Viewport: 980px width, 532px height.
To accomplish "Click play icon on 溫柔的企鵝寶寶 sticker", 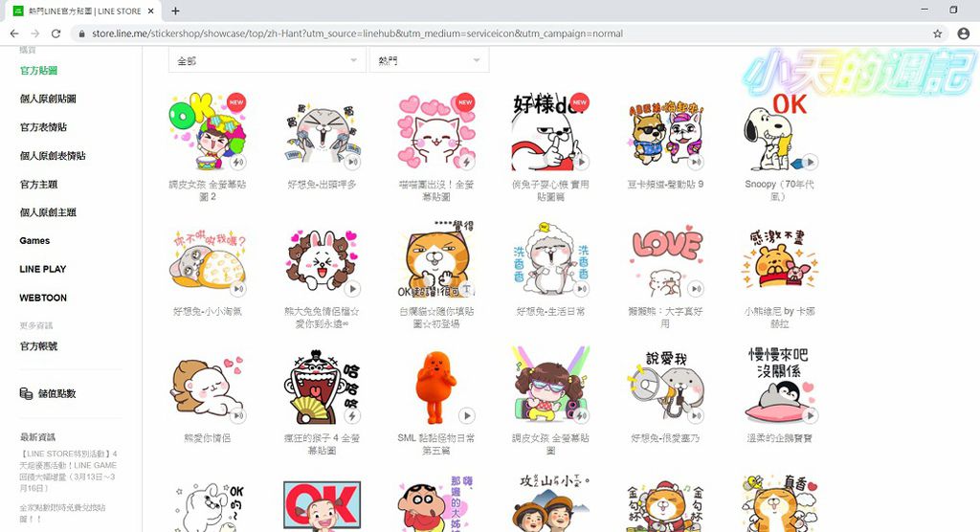I will pyautogui.click(x=810, y=415).
